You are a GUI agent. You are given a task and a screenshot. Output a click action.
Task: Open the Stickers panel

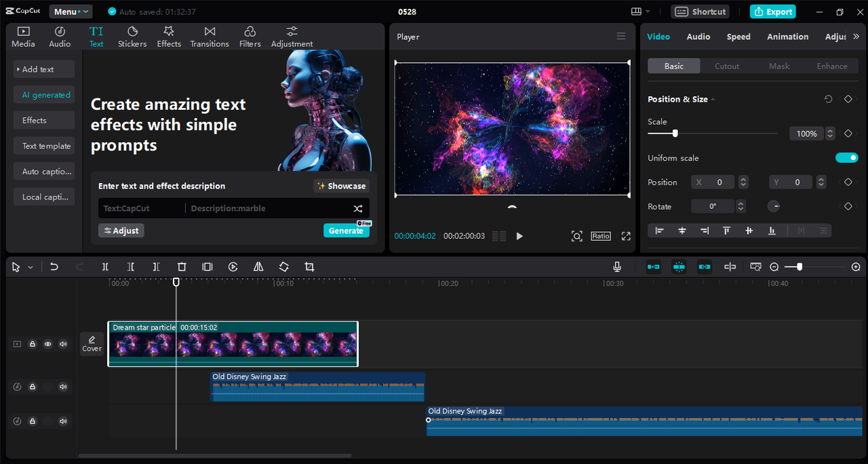132,37
